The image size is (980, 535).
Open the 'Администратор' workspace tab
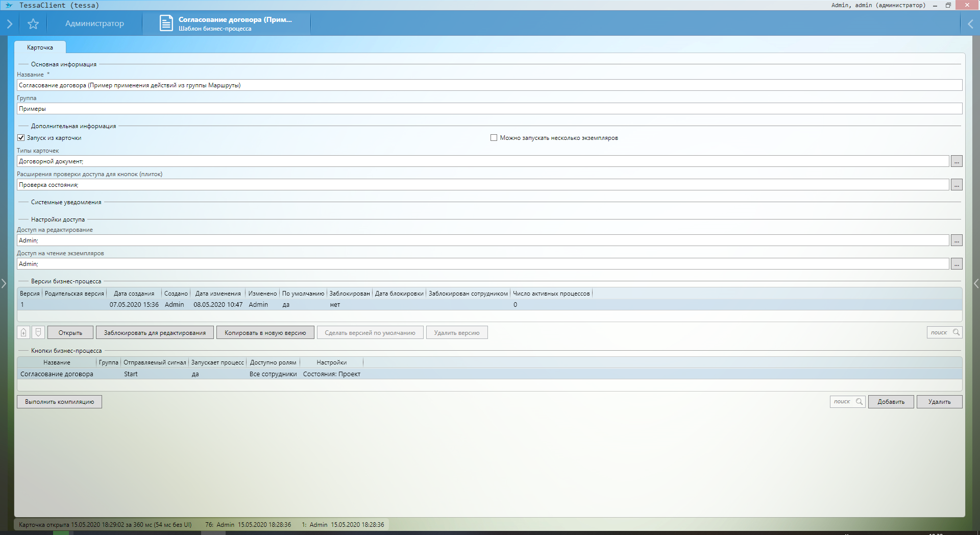click(x=94, y=23)
